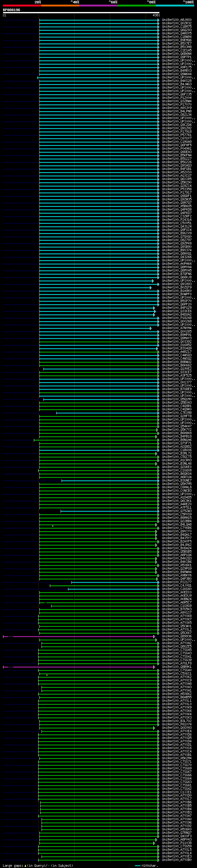Click the 438 query length label
The image size is (197, 868).
[155, 15]
